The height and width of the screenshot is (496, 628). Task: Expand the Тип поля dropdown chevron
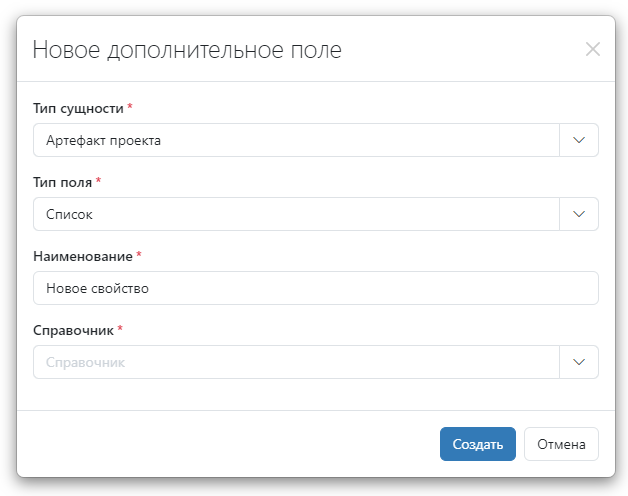pyautogui.click(x=579, y=214)
